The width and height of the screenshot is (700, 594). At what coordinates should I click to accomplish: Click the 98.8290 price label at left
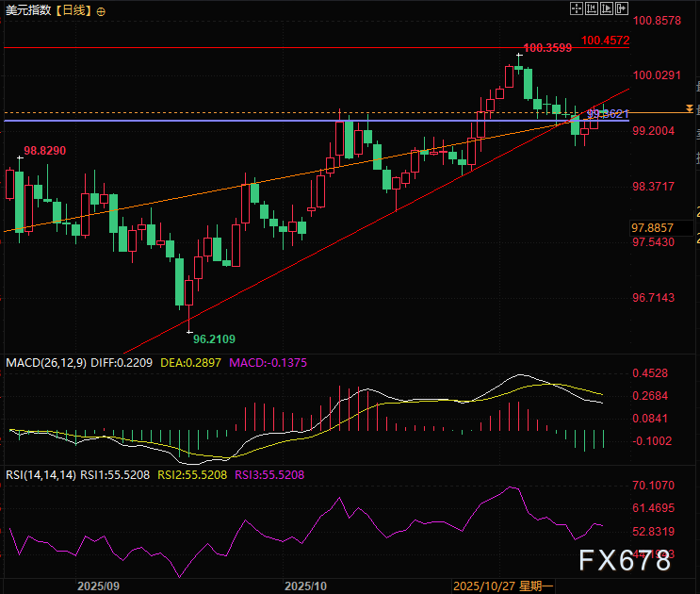(45, 150)
